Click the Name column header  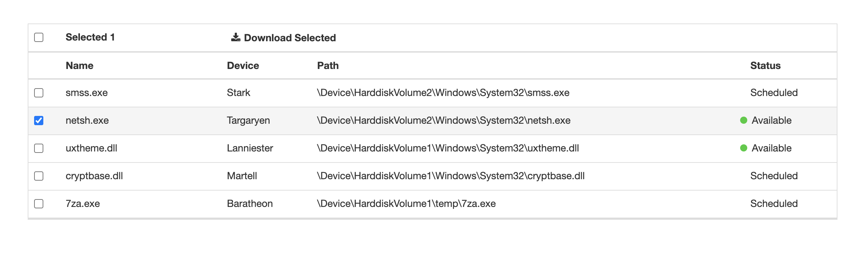(79, 65)
